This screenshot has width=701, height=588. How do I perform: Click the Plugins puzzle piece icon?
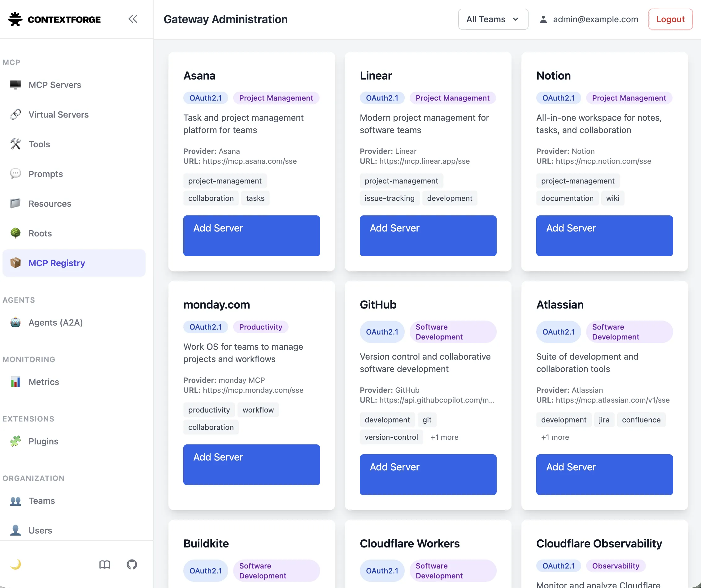coord(15,441)
